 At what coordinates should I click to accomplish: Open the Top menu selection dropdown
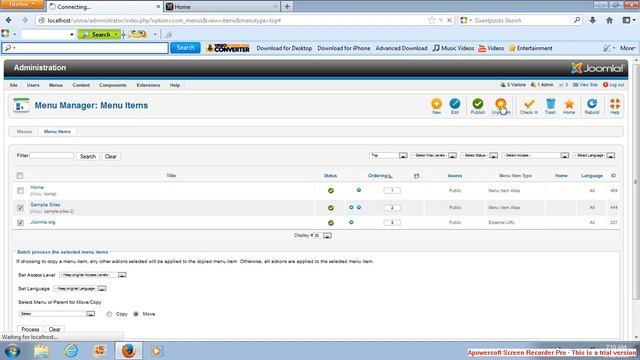(388, 156)
